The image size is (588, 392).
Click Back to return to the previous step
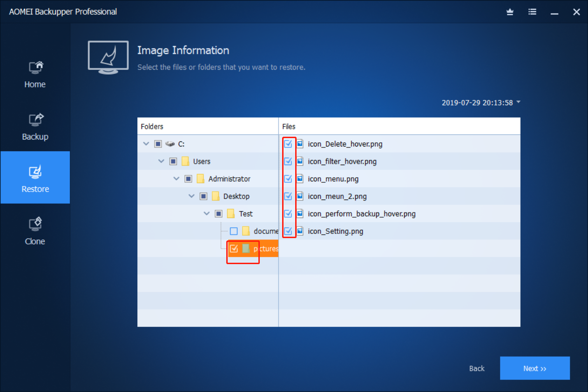coord(476,368)
